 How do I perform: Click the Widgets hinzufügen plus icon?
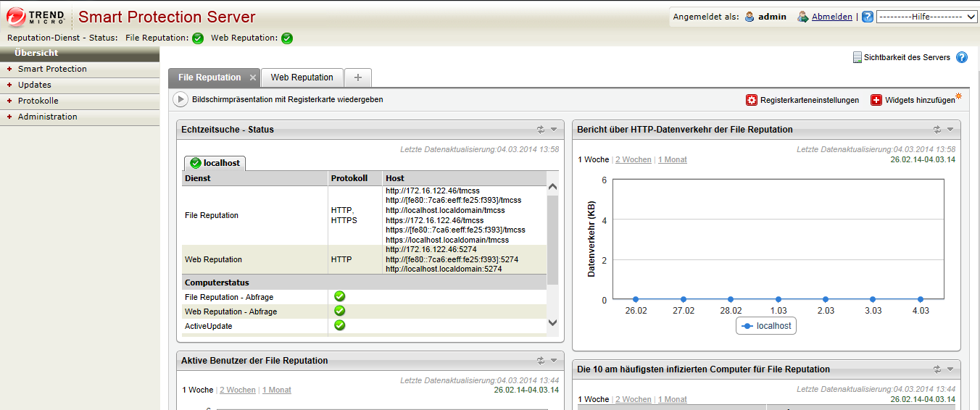(876, 100)
